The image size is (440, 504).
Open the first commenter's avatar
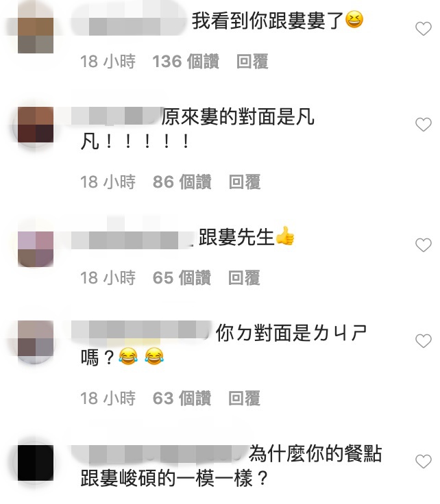coord(36,27)
